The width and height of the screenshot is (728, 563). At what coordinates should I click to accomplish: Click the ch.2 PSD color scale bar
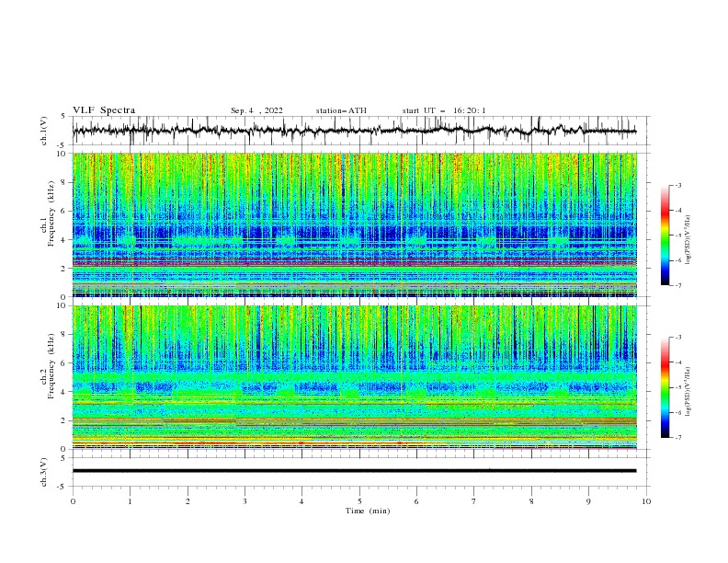(665, 387)
